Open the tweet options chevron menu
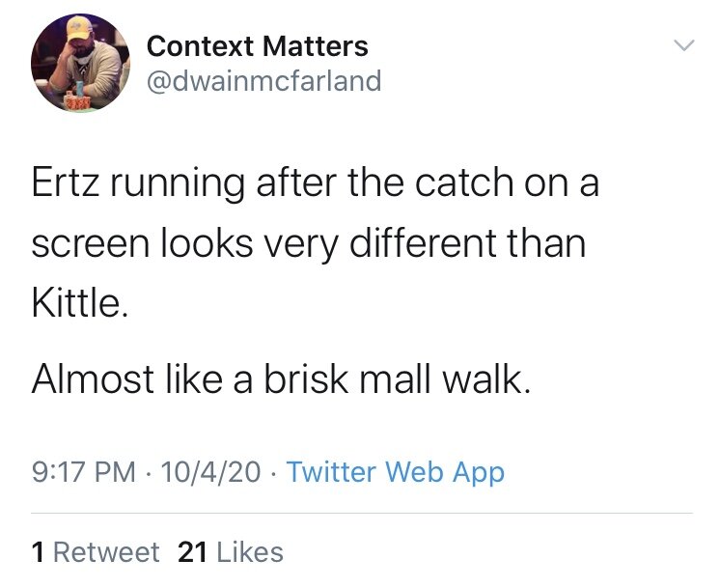The width and height of the screenshot is (720, 588). pos(682,45)
